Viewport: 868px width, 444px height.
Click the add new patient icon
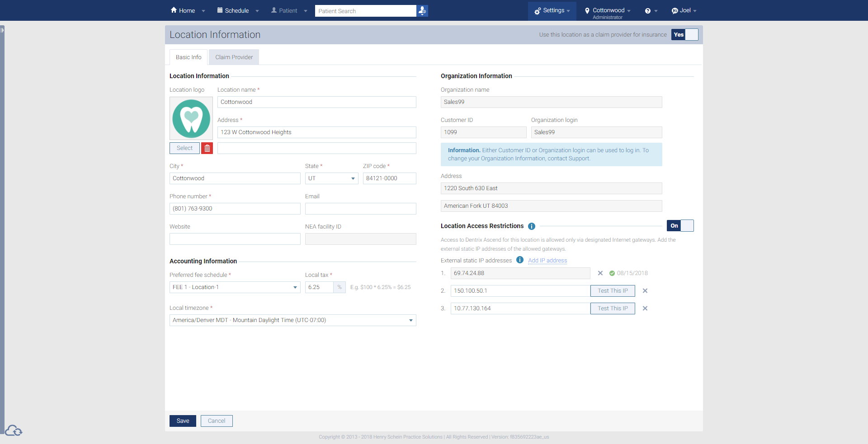pyautogui.click(x=421, y=10)
